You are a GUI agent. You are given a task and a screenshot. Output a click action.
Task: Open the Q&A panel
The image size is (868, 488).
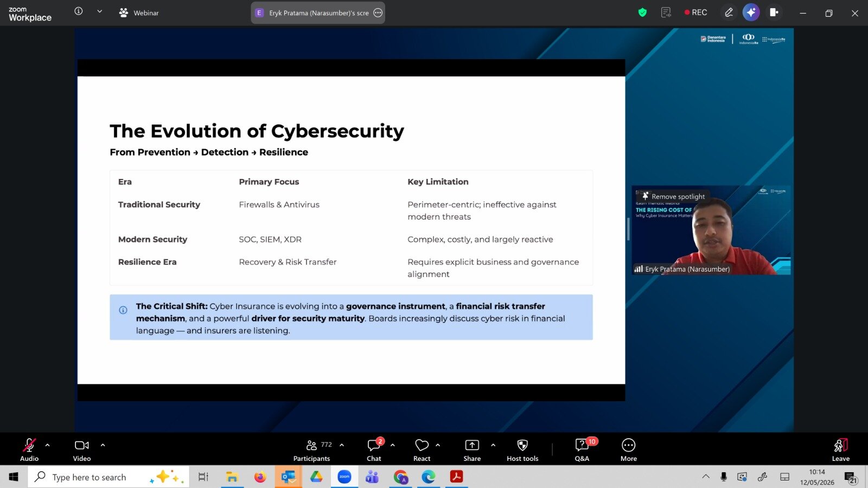(582, 450)
